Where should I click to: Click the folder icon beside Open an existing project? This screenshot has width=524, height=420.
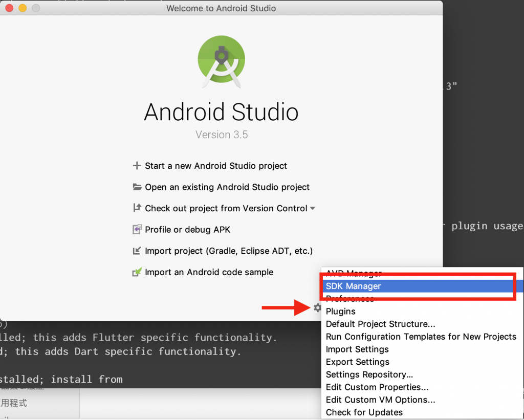(x=137, y=187)
